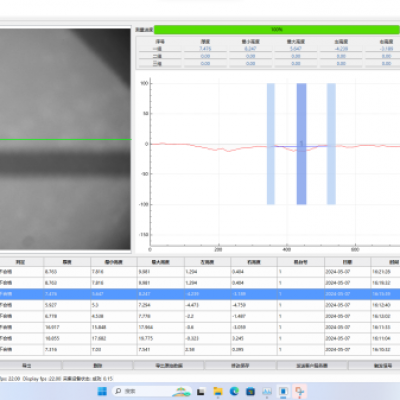The image size is (400, 400).
Task: Click the blue store icon in taskbar
Action: pyautogui.click(x=251, y=391)
